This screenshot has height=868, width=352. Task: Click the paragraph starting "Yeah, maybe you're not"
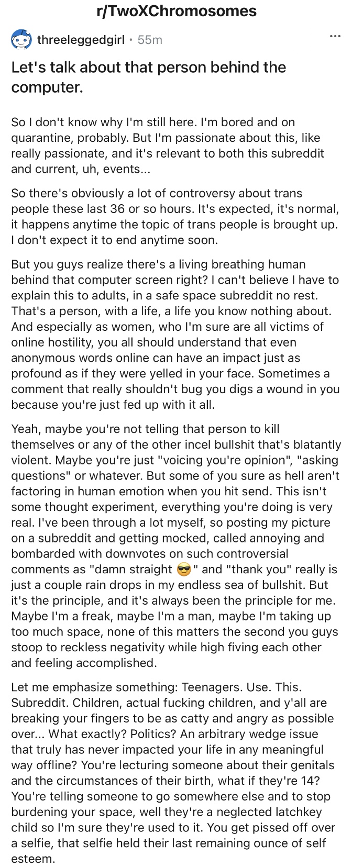click(175, 546)
